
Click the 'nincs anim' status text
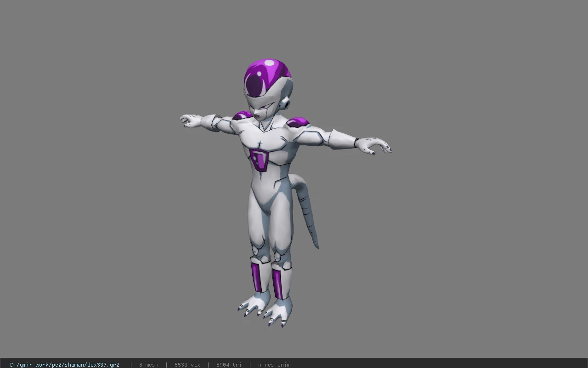click(274, 365)
